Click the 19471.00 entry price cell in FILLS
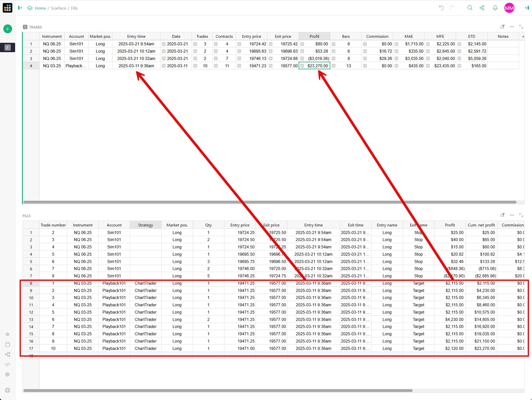This screenshot has width=532, height=400. (x=240, y=348)
